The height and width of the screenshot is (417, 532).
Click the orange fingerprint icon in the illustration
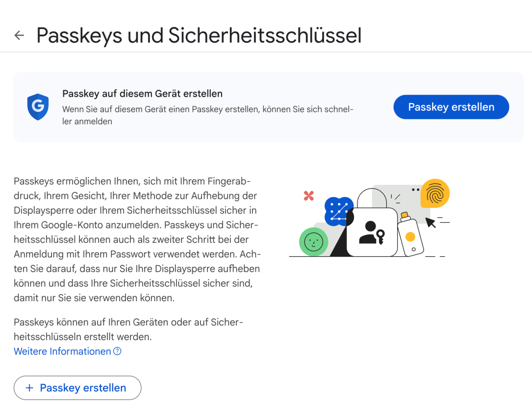click(435, 194)
